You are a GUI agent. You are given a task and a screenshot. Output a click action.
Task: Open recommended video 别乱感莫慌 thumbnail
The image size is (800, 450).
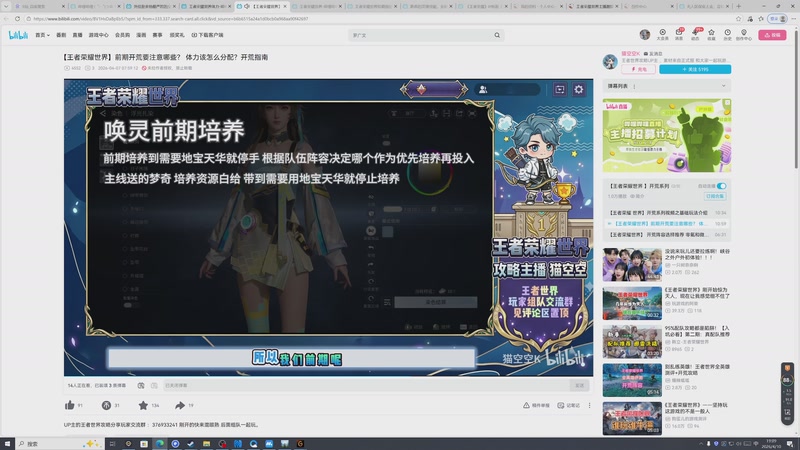pyautogui.click(x=632, y=380)
